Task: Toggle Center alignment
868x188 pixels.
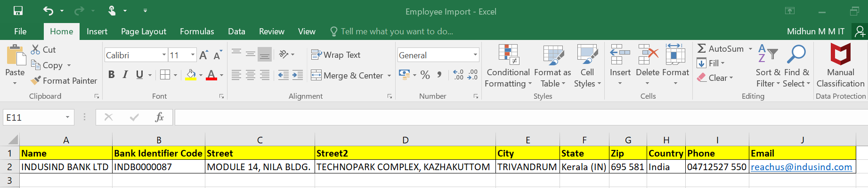Action: click(x=251, y=75)
